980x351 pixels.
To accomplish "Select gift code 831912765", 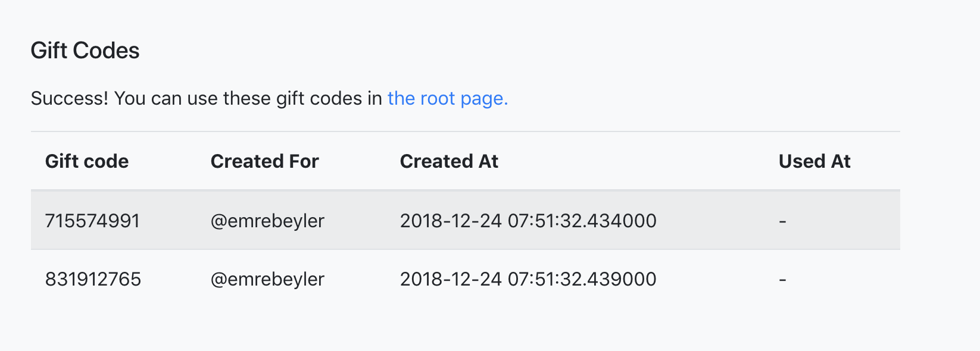I will click(93, 279).
